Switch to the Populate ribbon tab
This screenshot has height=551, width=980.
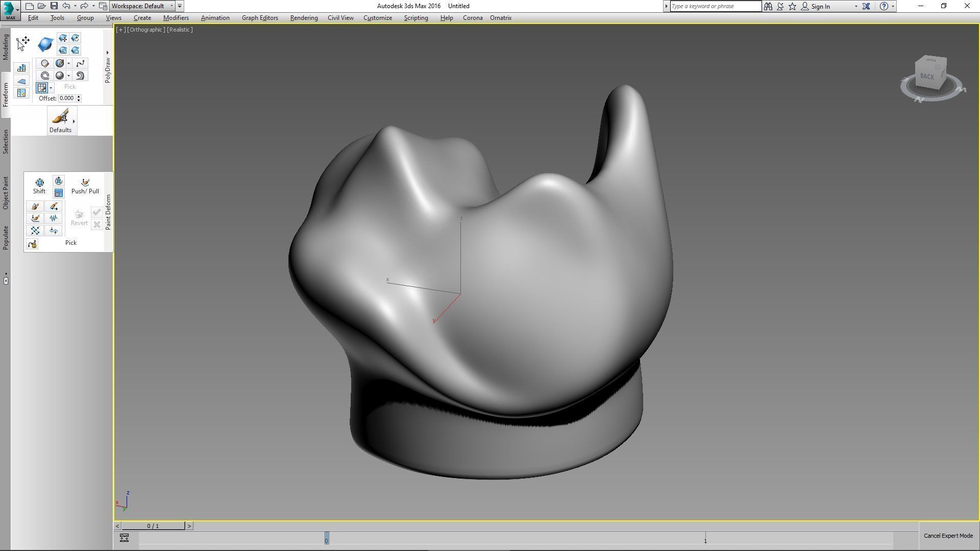pos(6,238)
